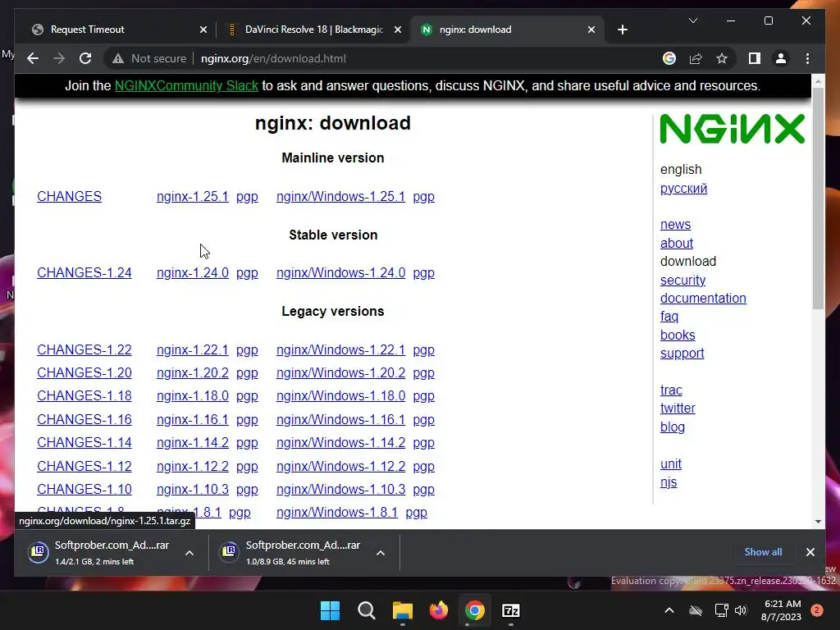Open CHANGES-1.24 link
The height and width of the screenshot is (630, 840).
coord(84,272)
